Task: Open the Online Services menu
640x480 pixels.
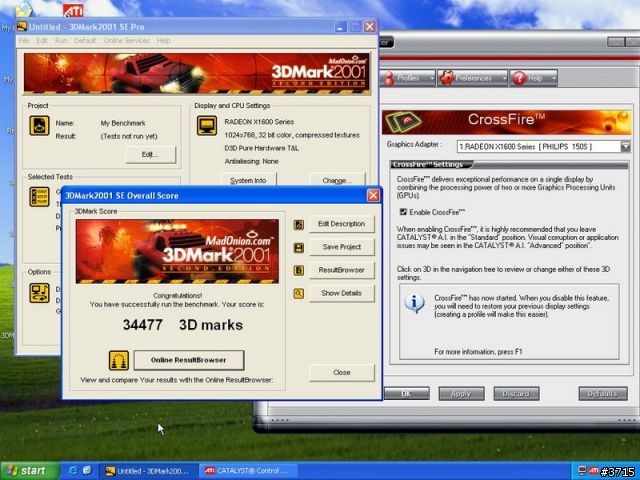Action: point(127,40)
